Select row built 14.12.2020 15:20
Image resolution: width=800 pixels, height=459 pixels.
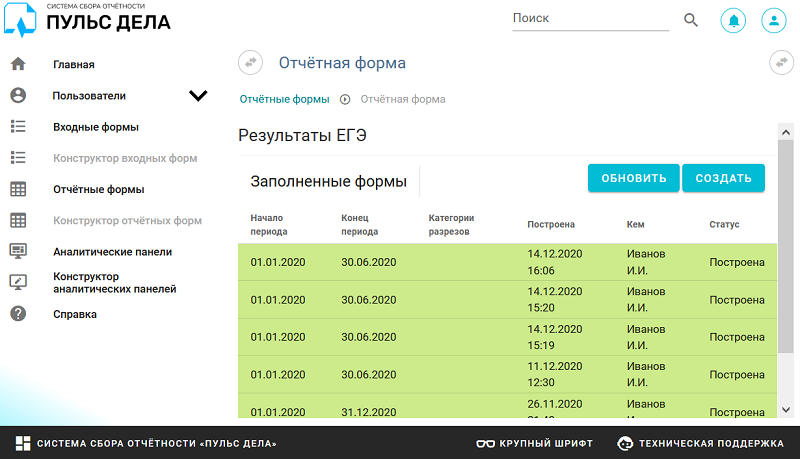click(508, 300)
